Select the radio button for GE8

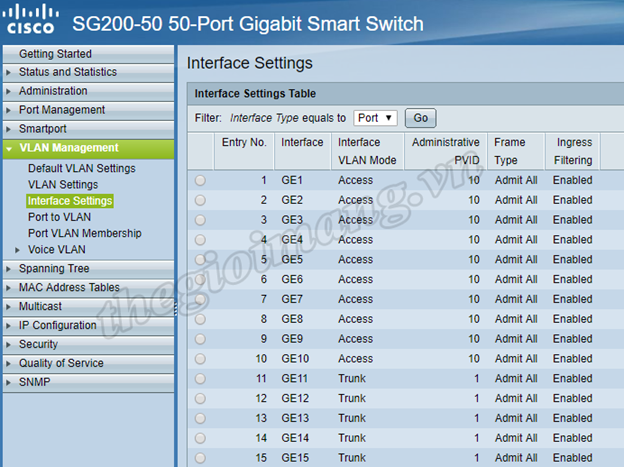200,319
